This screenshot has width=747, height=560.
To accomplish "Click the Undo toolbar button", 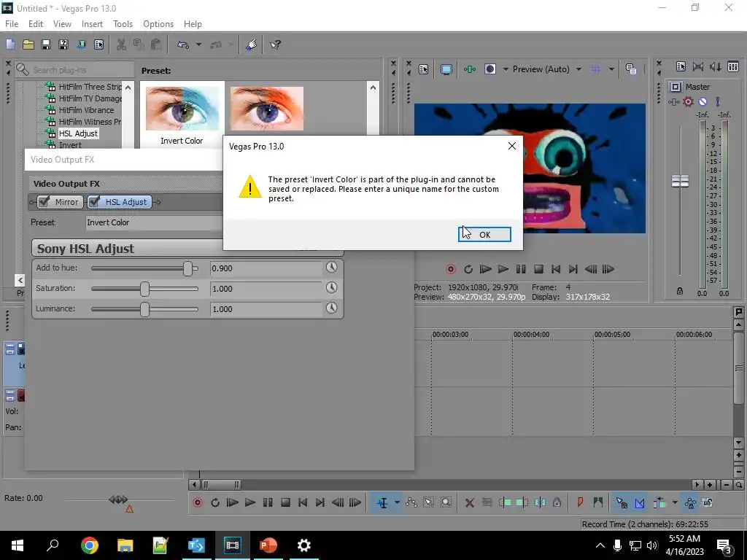I will (x=183, y=44).
